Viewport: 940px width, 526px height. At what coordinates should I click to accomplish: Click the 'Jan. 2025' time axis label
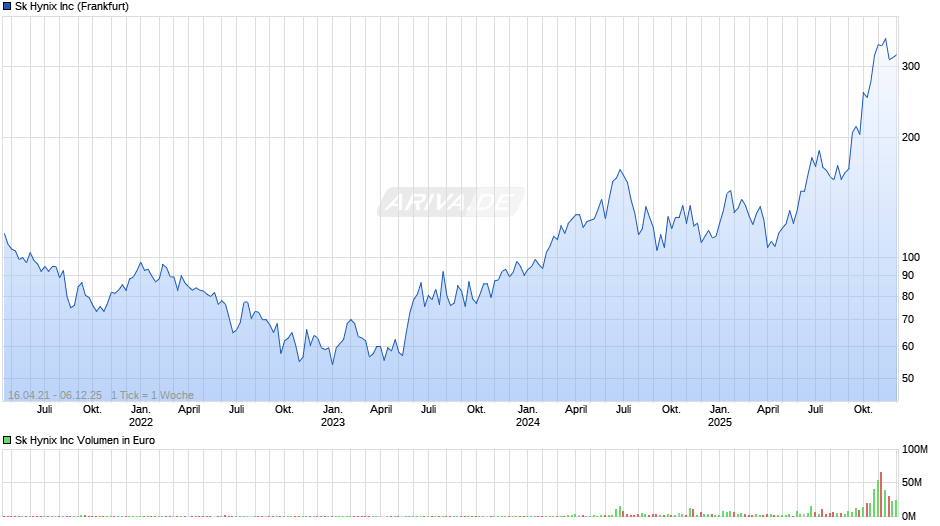(719, 416)
